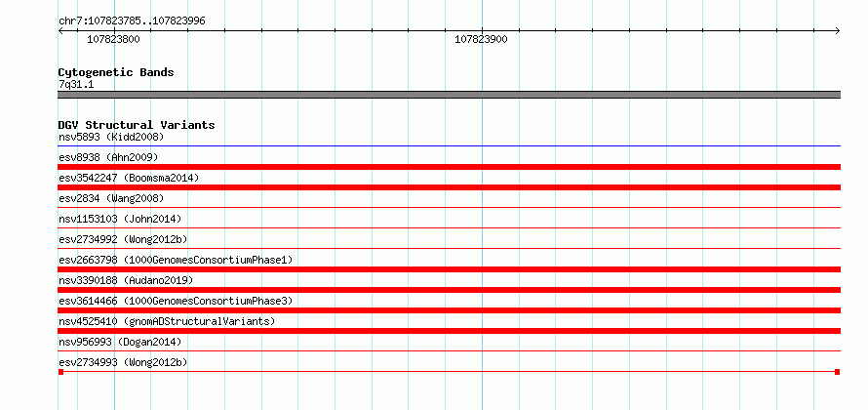Viewport: 868px width, 410px height.
Task: Click the Cytogenetic Bands track title
Action: (116, 72)
